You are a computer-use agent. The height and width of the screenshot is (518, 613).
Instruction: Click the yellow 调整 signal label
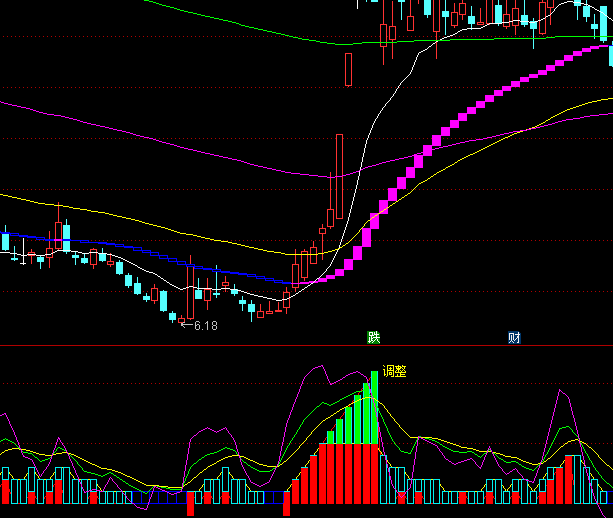click(394, 371)
